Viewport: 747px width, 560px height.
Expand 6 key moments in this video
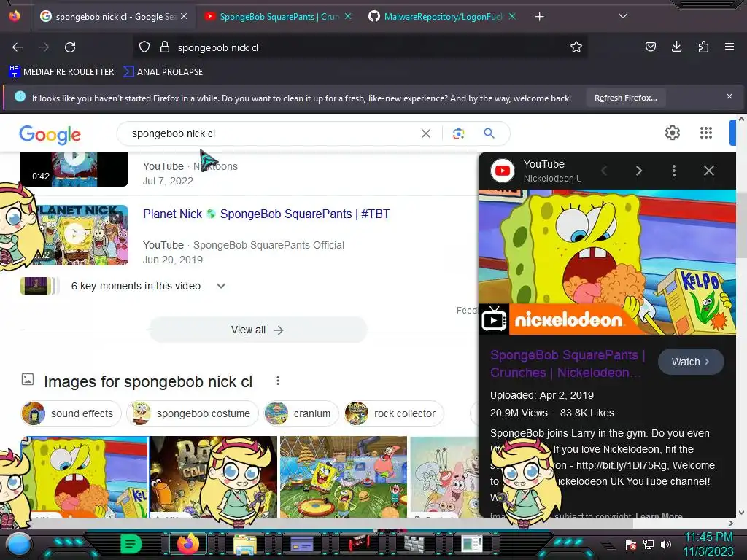click(148, 286)
